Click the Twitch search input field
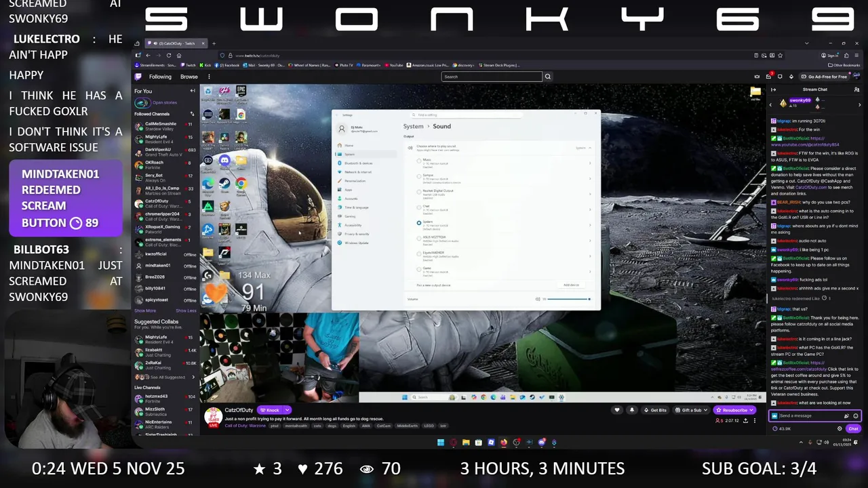Image resolution: width=868 pixels, height=488 pixels. (x=492, y=77)
